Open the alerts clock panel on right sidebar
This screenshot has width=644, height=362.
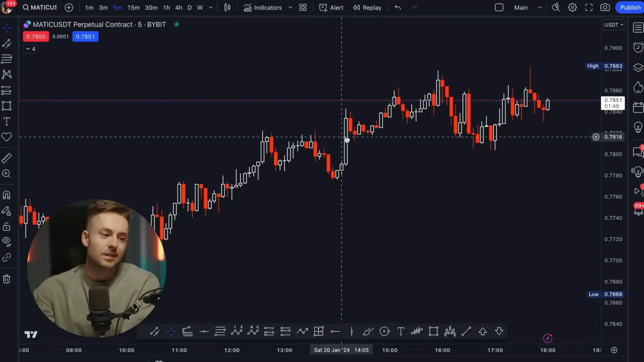click(638, 47)
